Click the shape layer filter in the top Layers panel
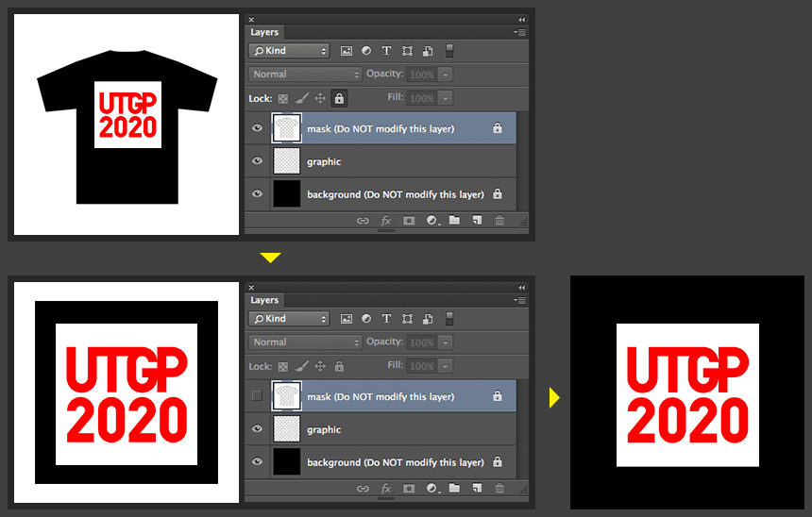The height and width of the screenshot is (517, 812). click(x=408, y=51)
